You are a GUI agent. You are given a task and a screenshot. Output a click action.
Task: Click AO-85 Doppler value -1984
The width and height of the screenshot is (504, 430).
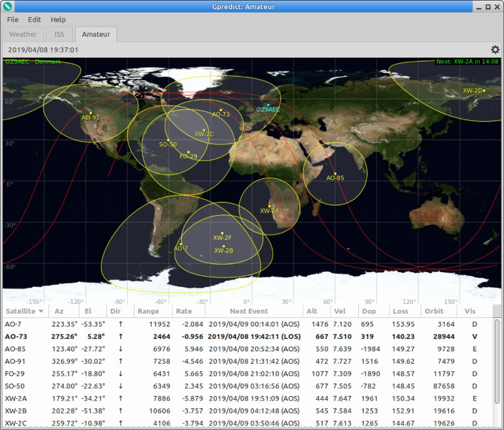(x=370, y=349)
